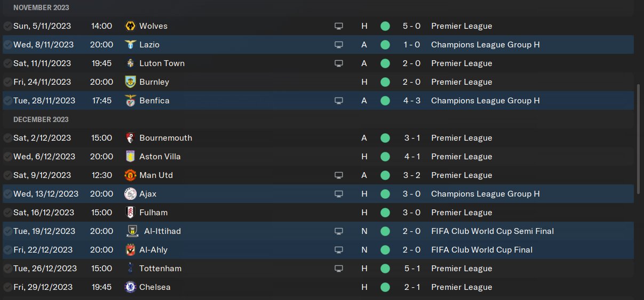Click the Lazio club crest
Screen dimensions: 644x300
pyautogui.click(x=130, y=45)
